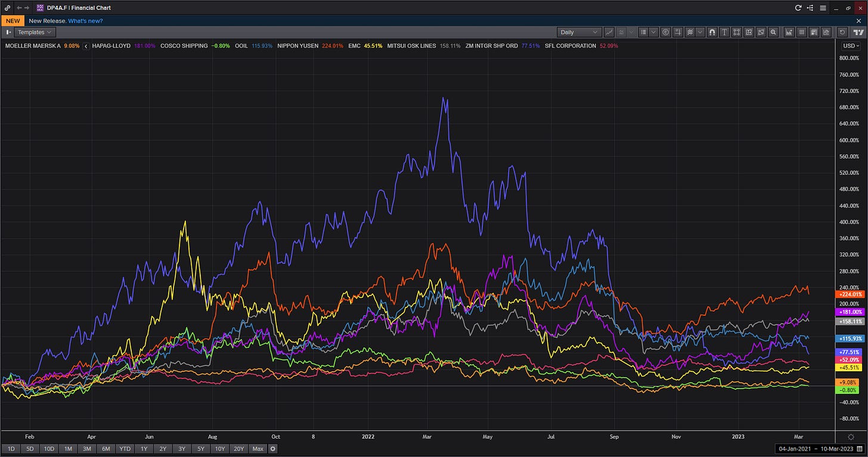Click the MITSUI OSK LINES legend label
Screen dimensions: 868x457
(x=412, y=46)
